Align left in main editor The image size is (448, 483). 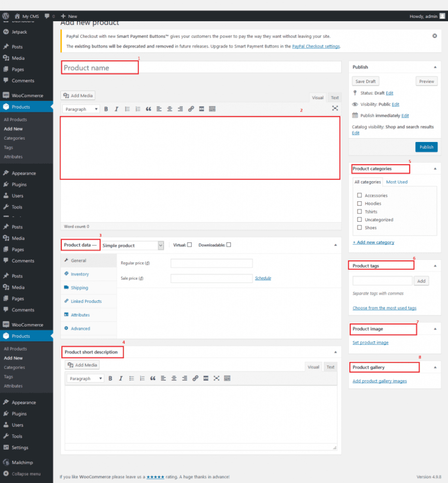coord(159,109)
